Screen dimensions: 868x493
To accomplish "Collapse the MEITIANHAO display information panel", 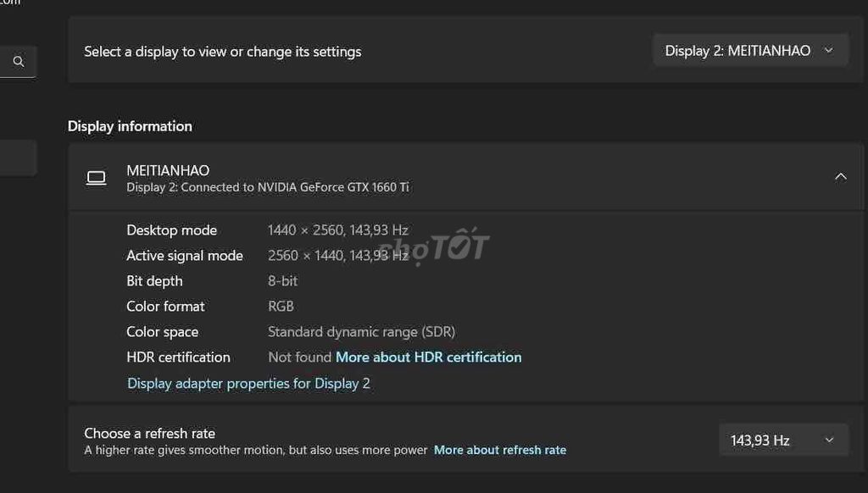I will [840, 176].
